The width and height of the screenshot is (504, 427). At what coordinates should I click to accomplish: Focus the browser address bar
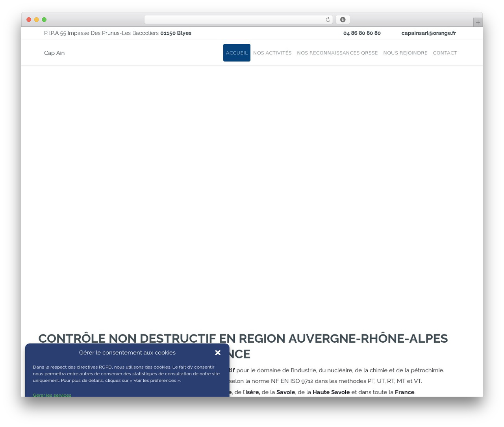coord(238,20)
